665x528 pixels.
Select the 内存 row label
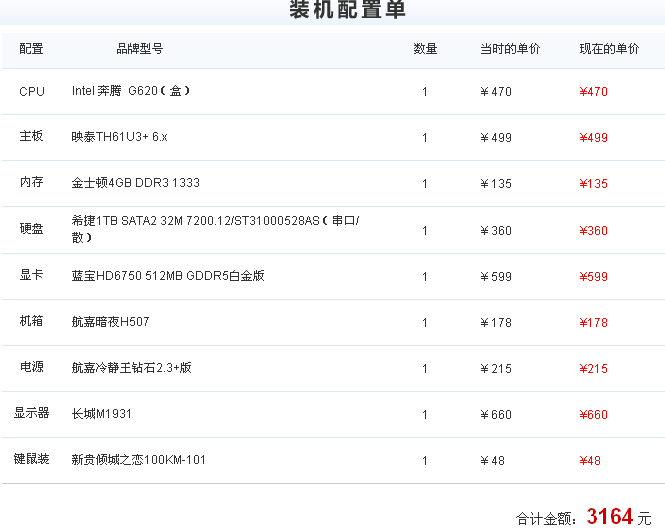(31, 182)
